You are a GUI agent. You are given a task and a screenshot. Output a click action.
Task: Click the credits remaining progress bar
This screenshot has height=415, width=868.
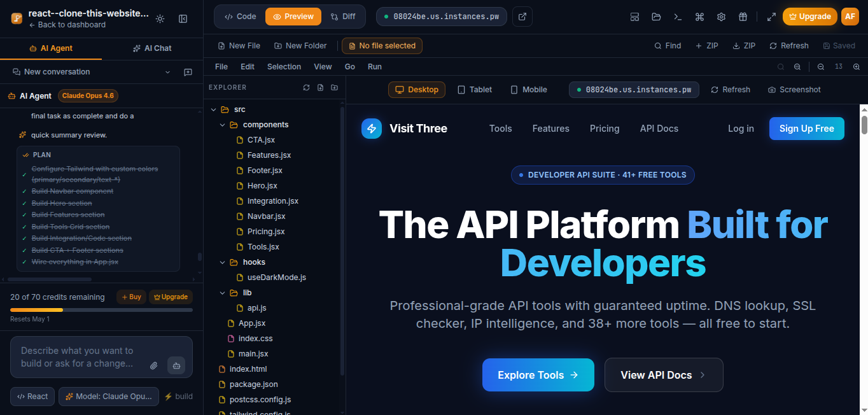pos(101,310)
